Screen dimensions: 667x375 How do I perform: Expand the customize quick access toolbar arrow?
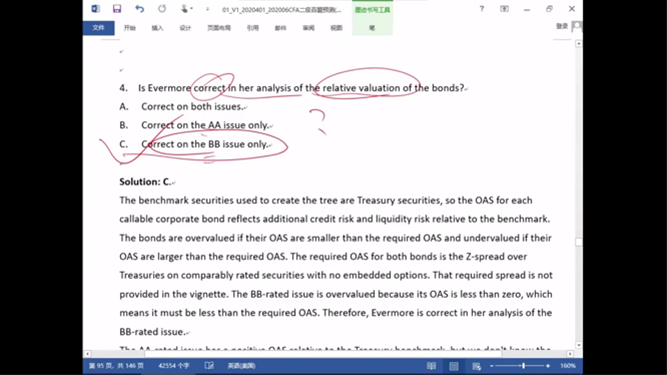(208, 9)
